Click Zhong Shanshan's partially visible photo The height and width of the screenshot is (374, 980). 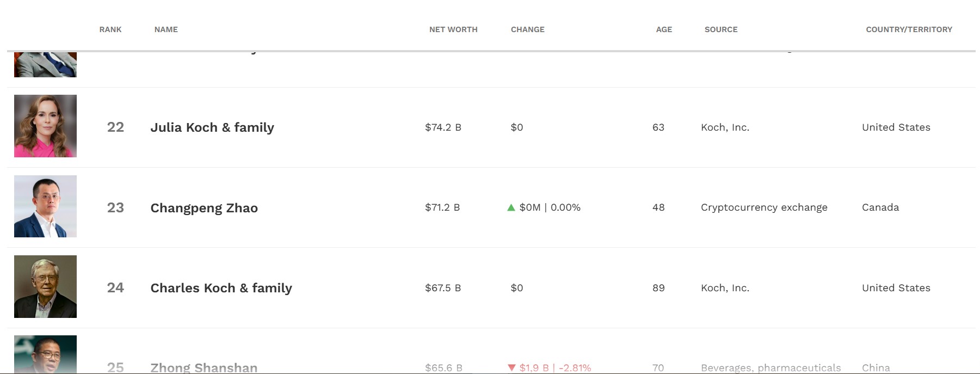[45, 354]
